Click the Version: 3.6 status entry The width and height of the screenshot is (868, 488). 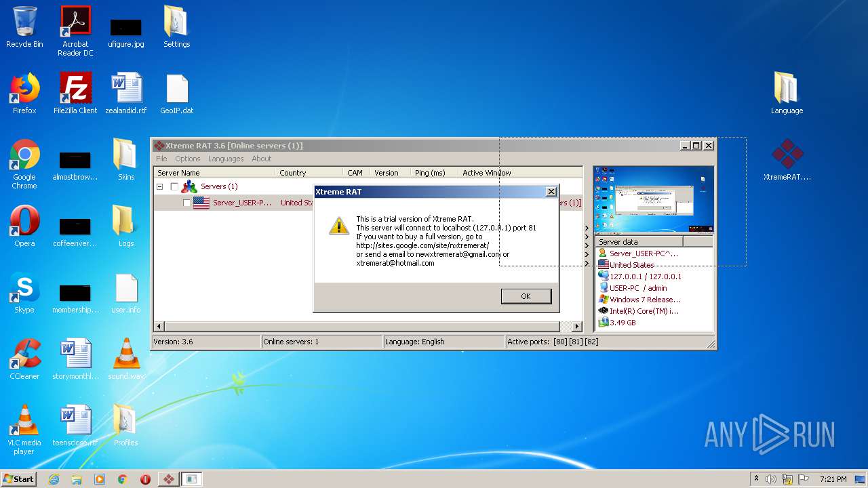tap(206, 342)
